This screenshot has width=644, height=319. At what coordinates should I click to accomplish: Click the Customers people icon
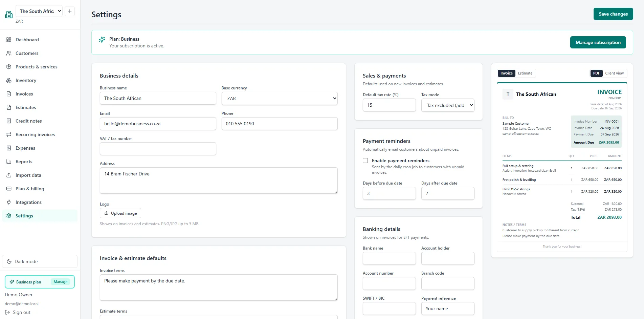coord(9,53)
